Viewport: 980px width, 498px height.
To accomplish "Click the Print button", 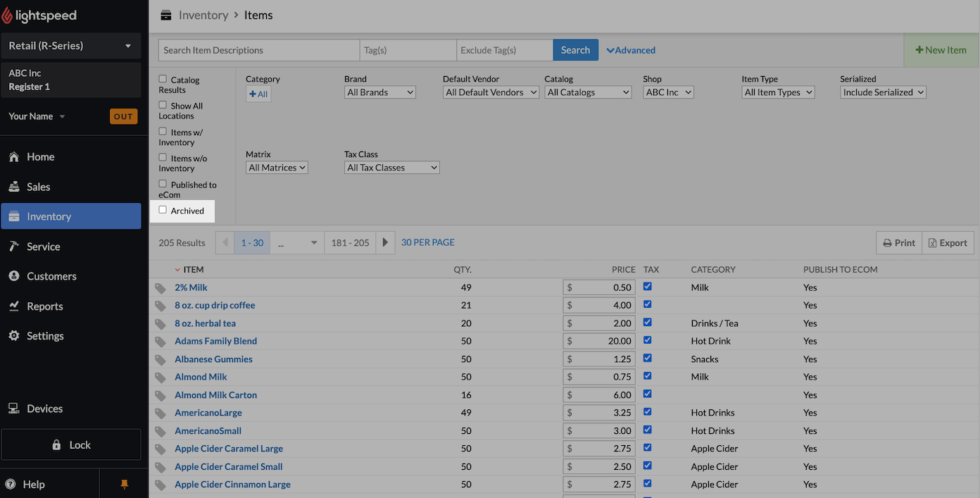I will click(899, 242).
